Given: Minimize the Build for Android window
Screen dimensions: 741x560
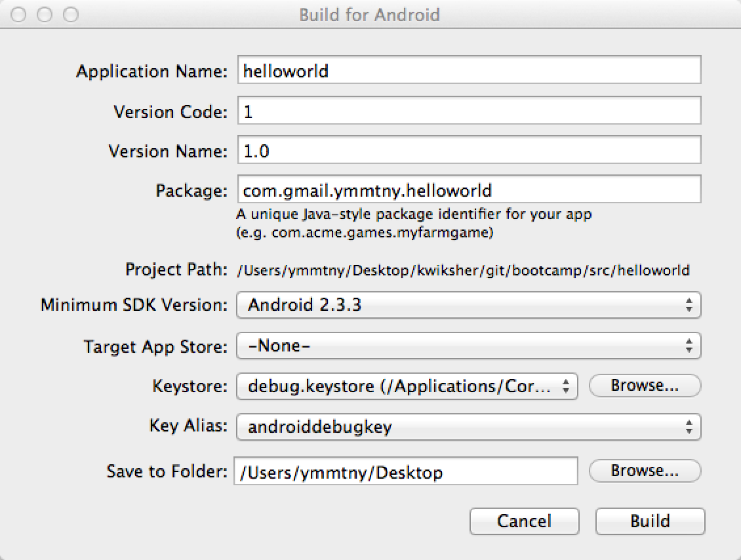Looking at the screenshot, I should pos(45,14).
